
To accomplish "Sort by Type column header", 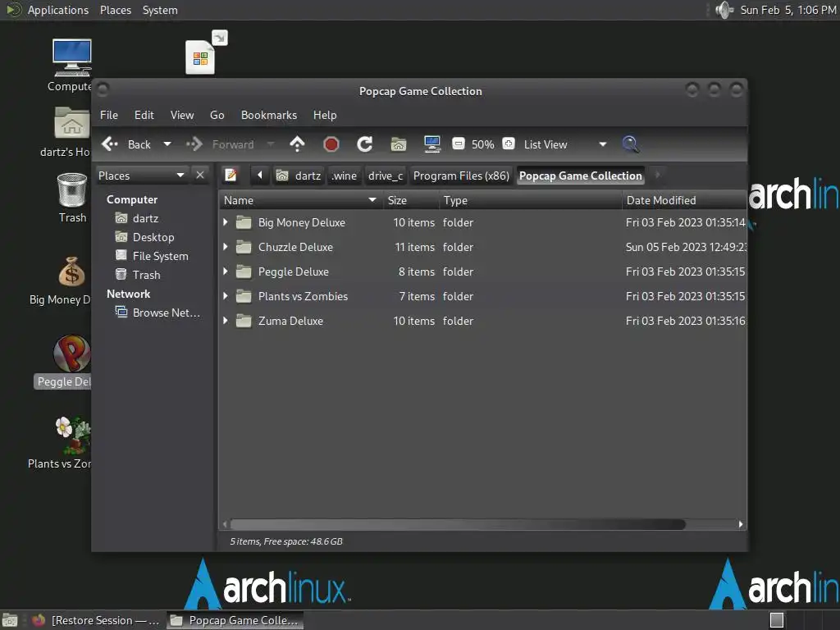I will coord(531,200).
